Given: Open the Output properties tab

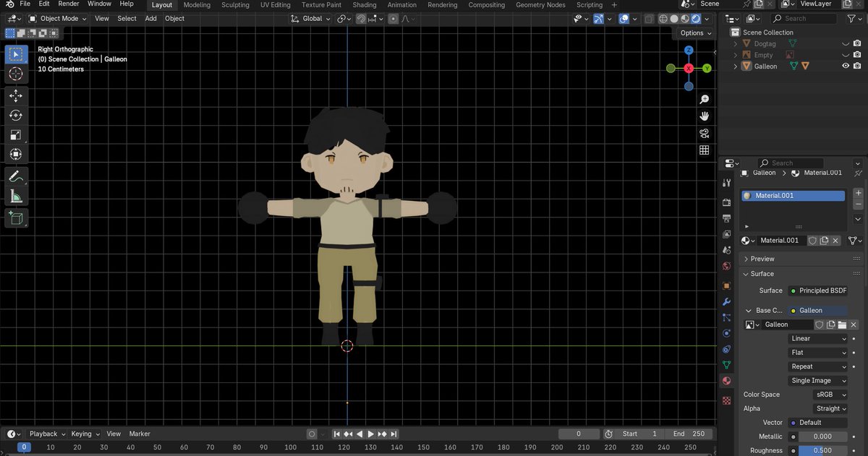Looking at the screenshot, I should point(727,219).
